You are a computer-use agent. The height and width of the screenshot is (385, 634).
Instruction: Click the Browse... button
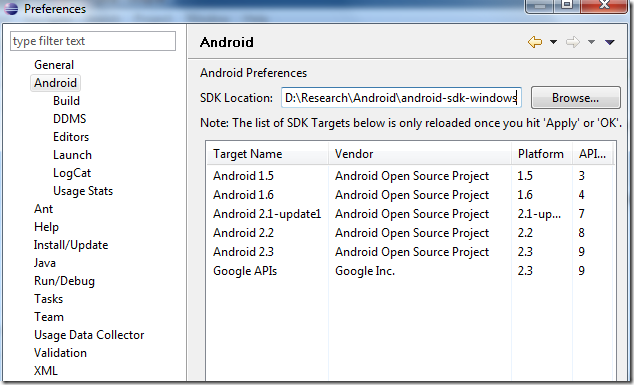pos(575,97)
